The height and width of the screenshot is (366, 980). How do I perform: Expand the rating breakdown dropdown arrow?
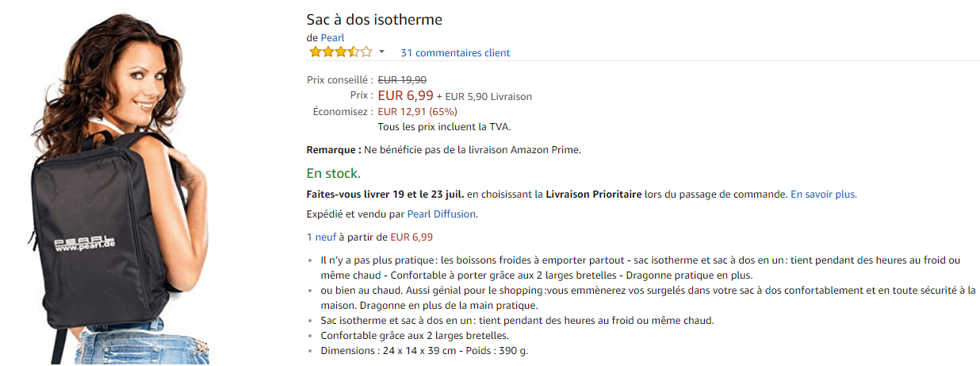tap(381, 52)
